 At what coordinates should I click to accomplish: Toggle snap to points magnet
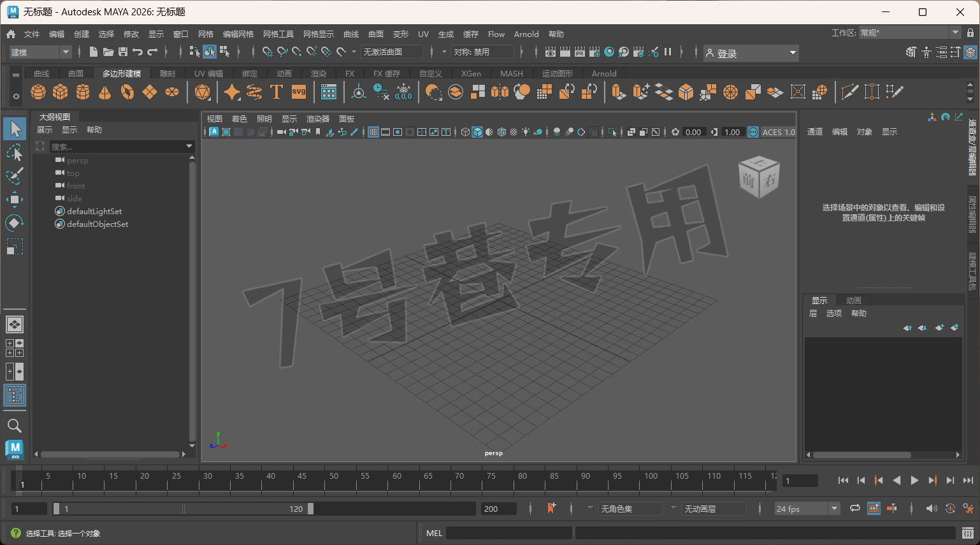pos(297,52)
